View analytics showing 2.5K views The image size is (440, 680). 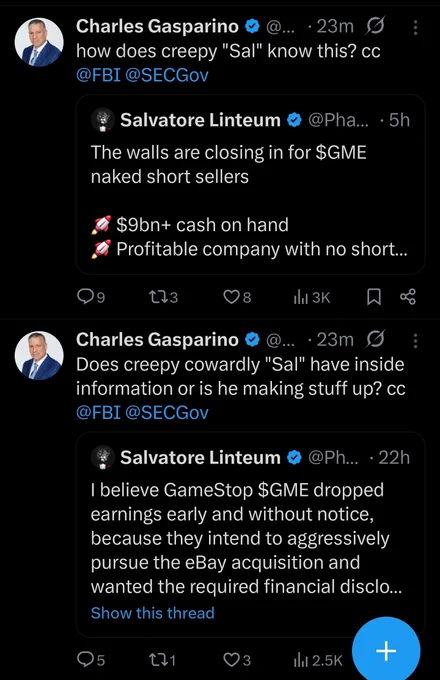pyautogui.click(x=318, y=660)
